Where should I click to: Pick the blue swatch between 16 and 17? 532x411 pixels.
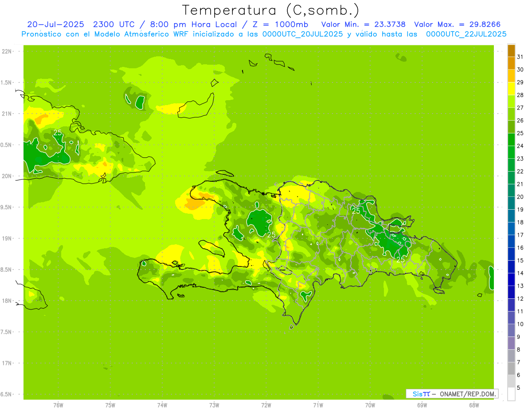click(511, 242)
